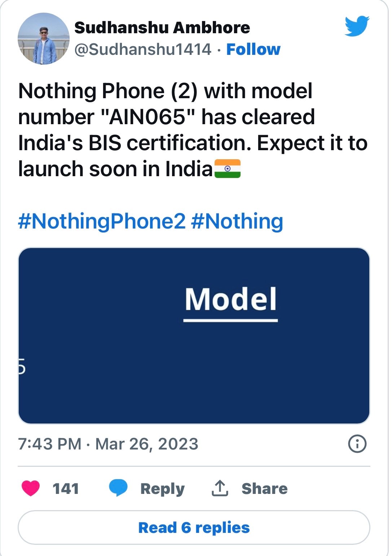Open Sudhanshu Ambhore's profile picture
This screenshot has width=392, height=556.
click(44, 39)
